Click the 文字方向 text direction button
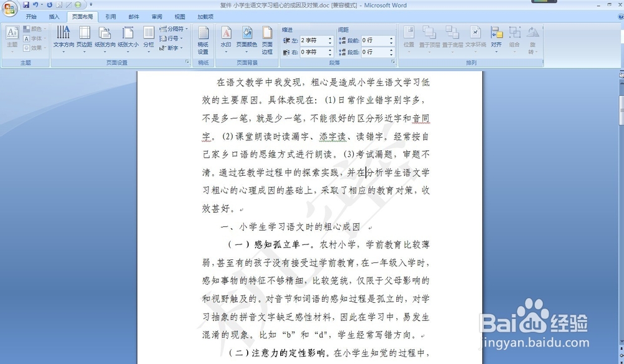 click(x=64, y=39)
